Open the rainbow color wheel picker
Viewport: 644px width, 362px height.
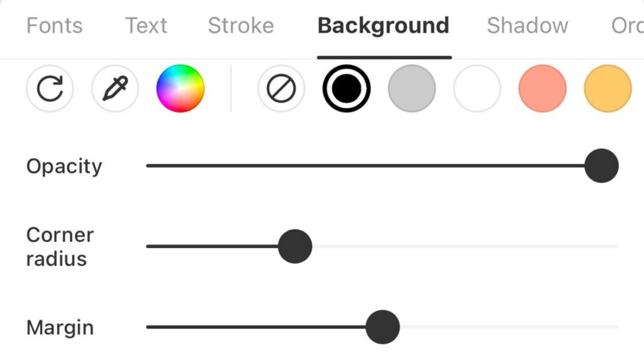[x=180, y=88]
